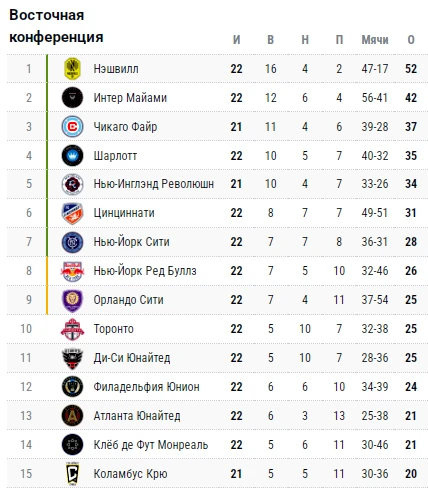Open the Ди-Си Юнайтед team link
This screenshot has height=493, width=428.
132,358
